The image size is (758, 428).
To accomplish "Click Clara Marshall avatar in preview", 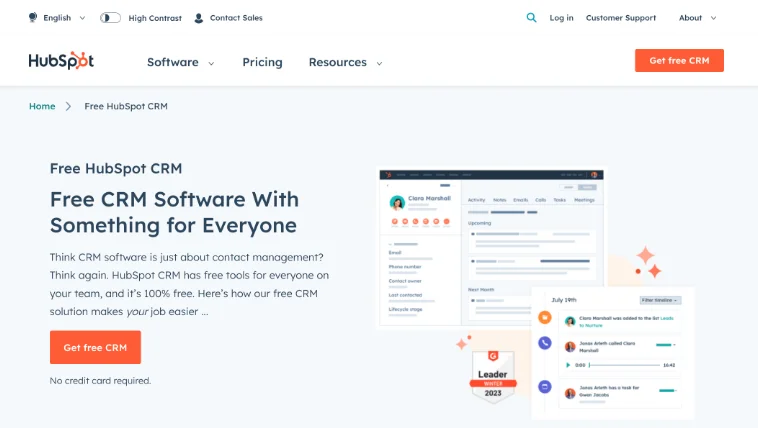I will click(397, 202).
